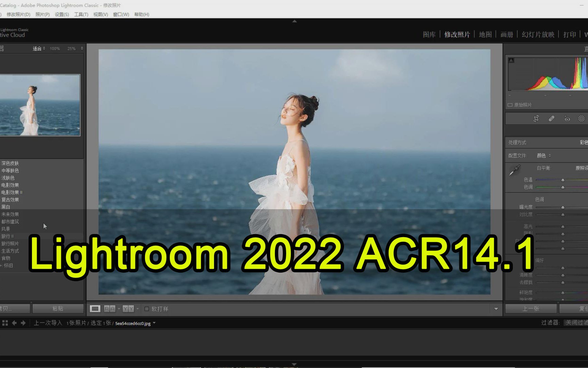Open the 视图(V) menu
588x368 pixels.
tap(101, 14)
